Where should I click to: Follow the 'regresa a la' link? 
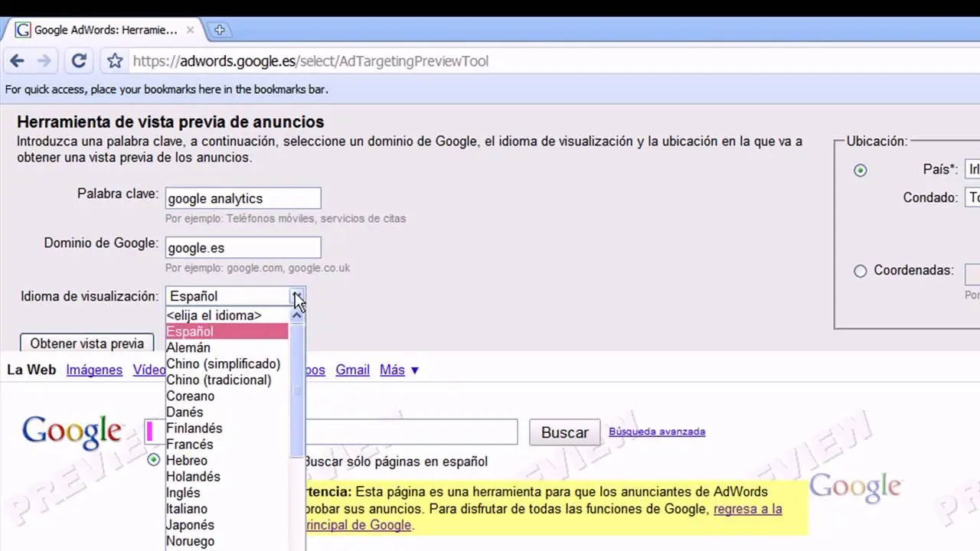pos(748,509)
